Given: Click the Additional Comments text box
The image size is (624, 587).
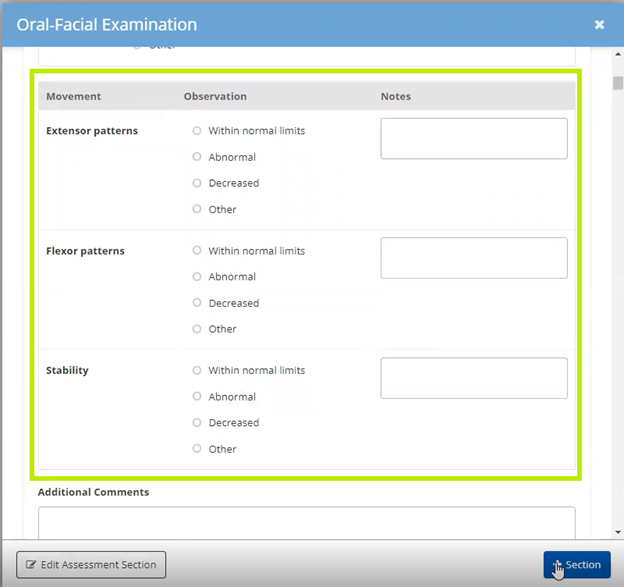Looking at the screenshot, I should coord(307,523).
